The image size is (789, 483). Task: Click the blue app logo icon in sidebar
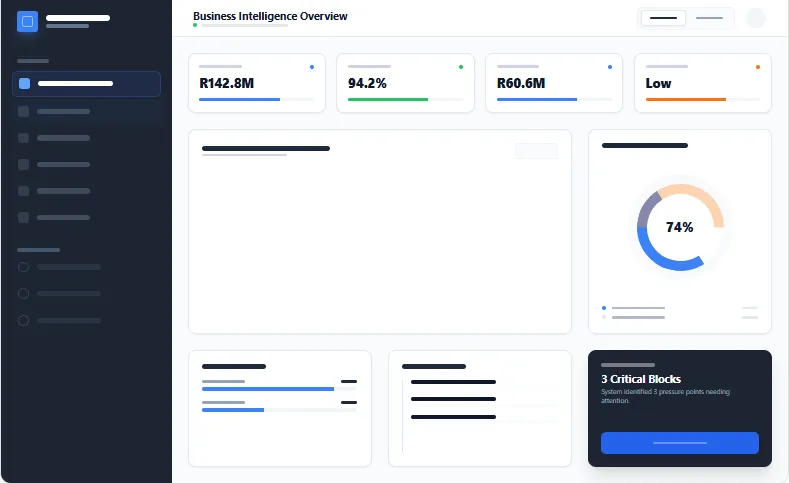click(x=28, y=22)
